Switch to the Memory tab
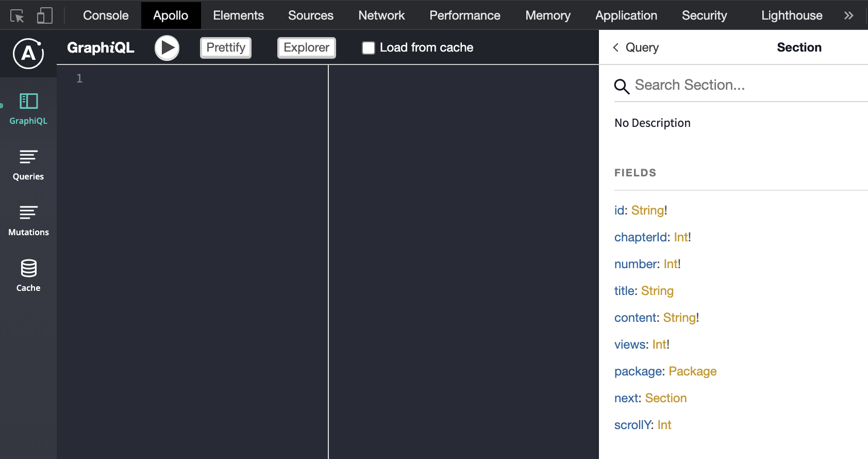 (548, 15)
